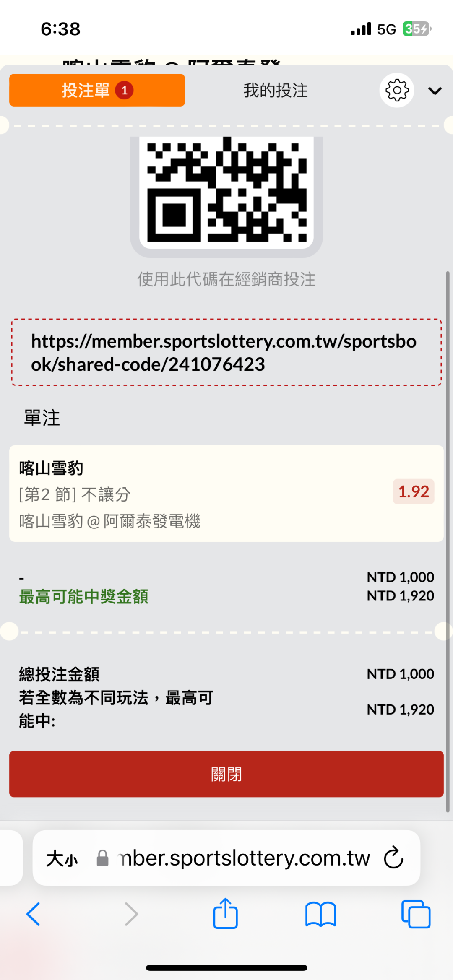Open the shared-code URL link
Viewport: 453px width, 980px height.
coord(224,353)
